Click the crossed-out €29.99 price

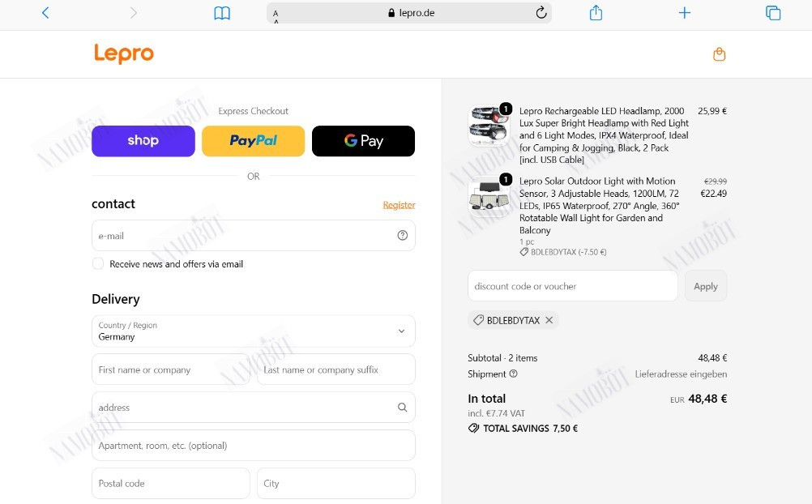[x=716, y=182]
